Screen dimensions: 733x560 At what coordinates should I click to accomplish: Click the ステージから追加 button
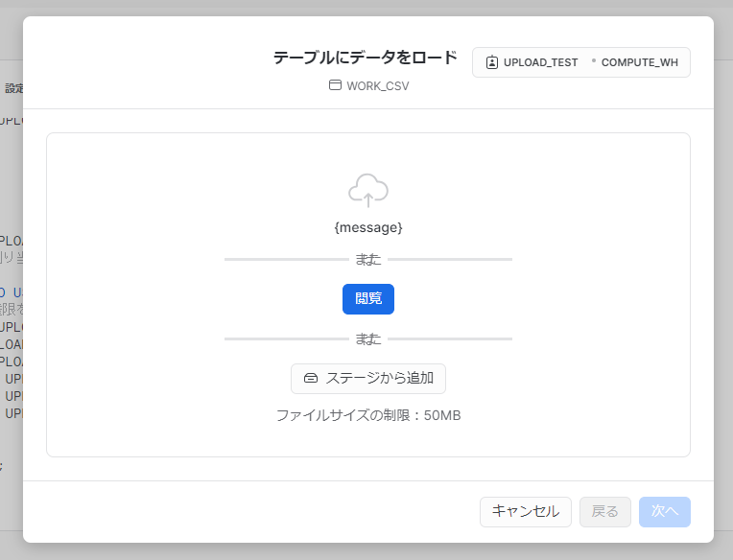click(367, 379)
